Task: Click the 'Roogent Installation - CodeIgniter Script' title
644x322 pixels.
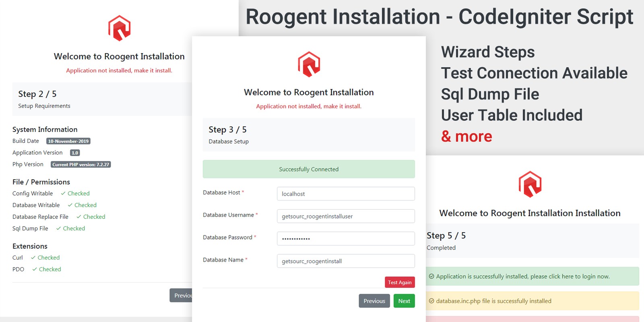Action: click(x=440, y=17)
